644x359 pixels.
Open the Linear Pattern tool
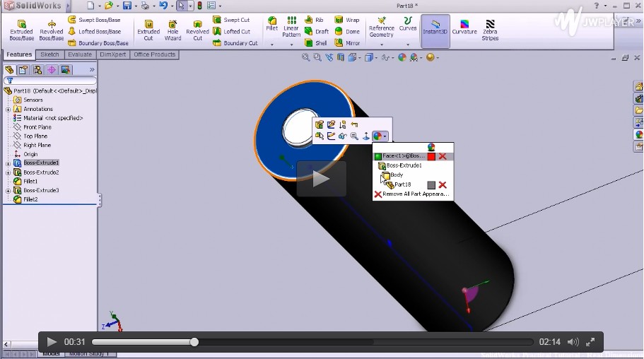291,27
